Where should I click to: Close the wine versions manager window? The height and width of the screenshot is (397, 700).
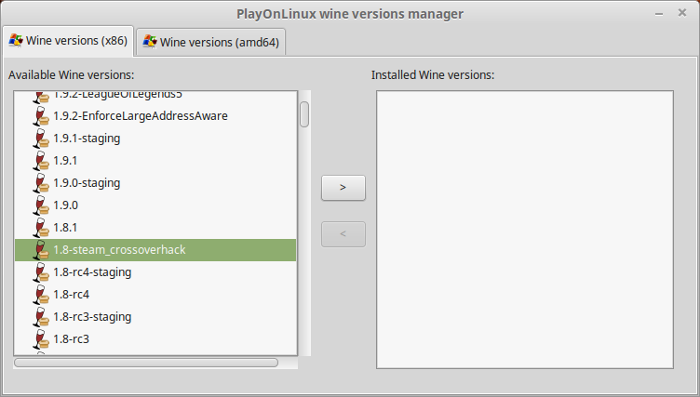(682, 13)
